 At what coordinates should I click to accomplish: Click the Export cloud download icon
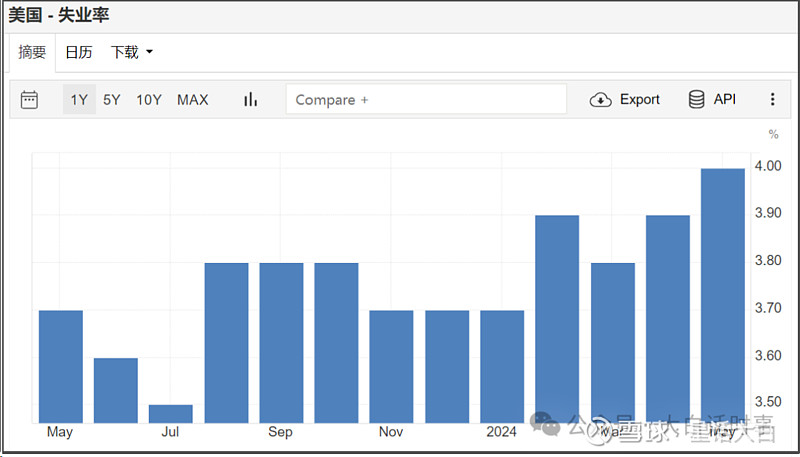pos(600,99)
